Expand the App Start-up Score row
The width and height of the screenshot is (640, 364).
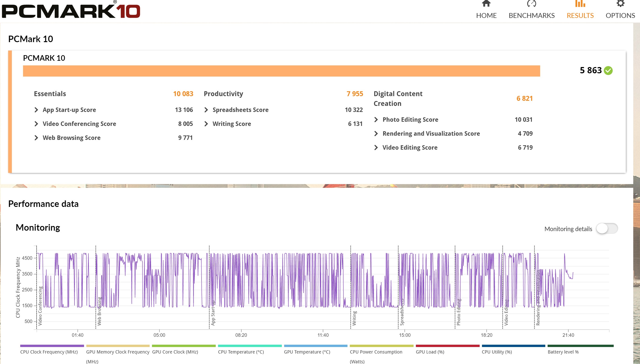tap(36, 110)
